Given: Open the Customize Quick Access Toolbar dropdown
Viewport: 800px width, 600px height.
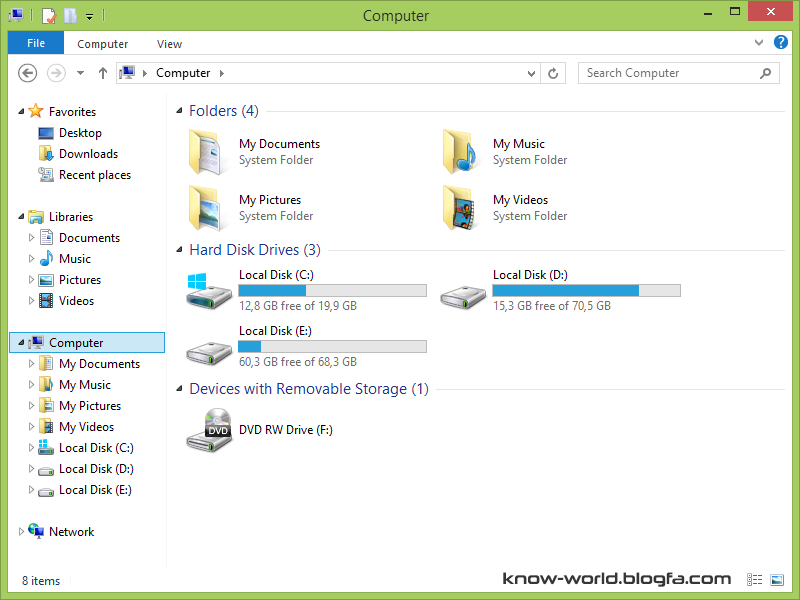Looking at the screenshot, I should (88, 15).
